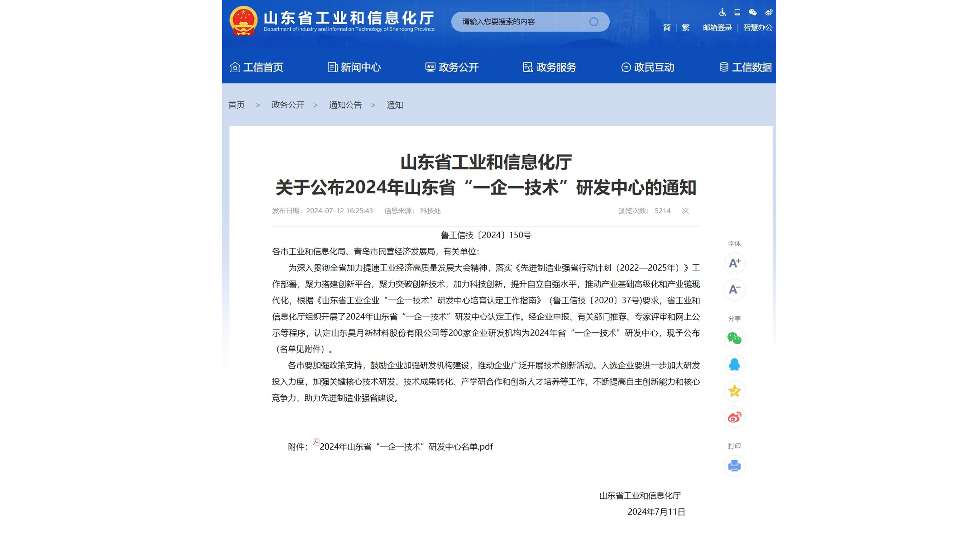Image resolution: width=980 pixels, height=551 pixels.
Task: Decrease font size with A- button
Action: [734, 289]
